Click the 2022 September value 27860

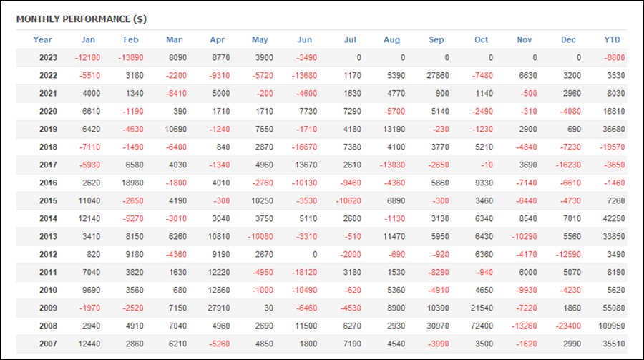438,76
